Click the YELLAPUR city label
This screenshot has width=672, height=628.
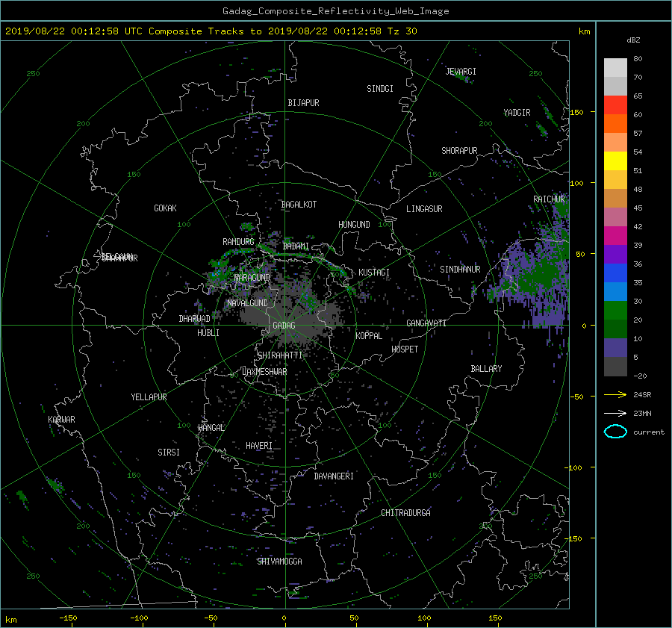tap(149, 397)
